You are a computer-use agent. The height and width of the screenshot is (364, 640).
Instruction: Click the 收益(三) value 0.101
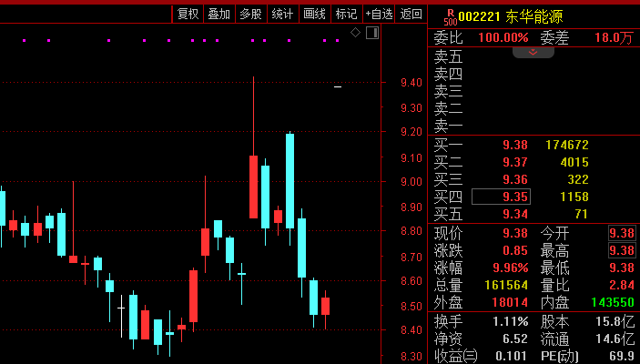point(512,356)
